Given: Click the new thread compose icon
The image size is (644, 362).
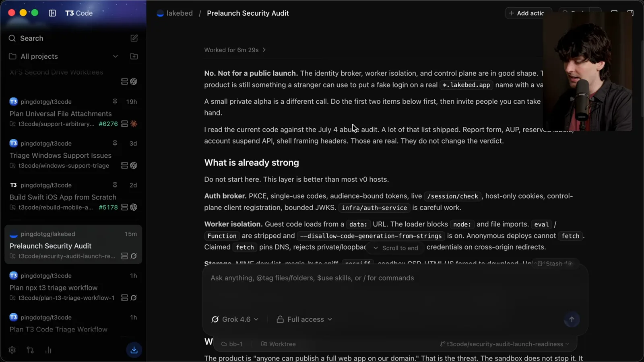Looking at the screenshot, I should (x=134, y=38).
